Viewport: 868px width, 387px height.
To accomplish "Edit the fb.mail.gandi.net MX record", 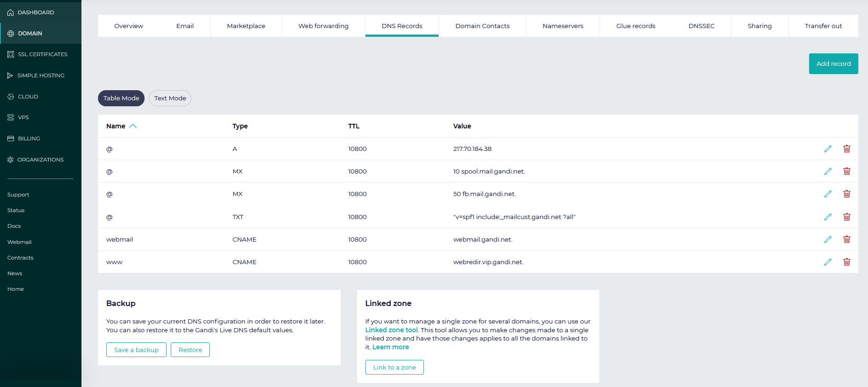I will coord(827,194).
